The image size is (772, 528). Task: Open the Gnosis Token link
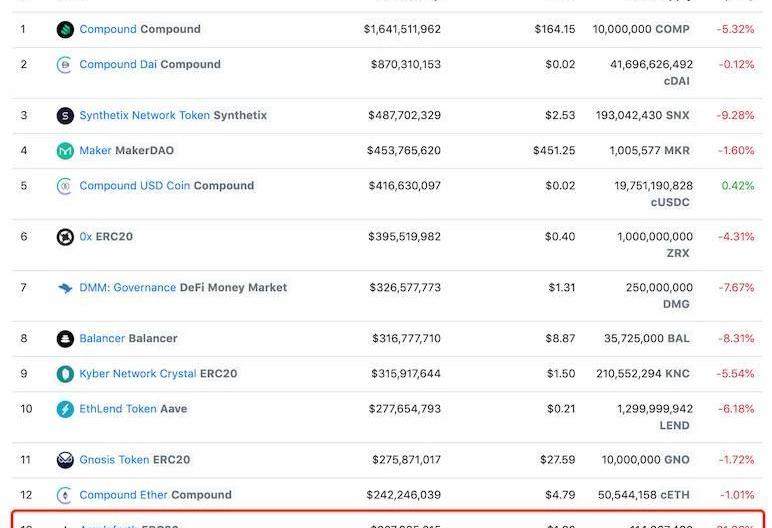click(x=114, y=460)
